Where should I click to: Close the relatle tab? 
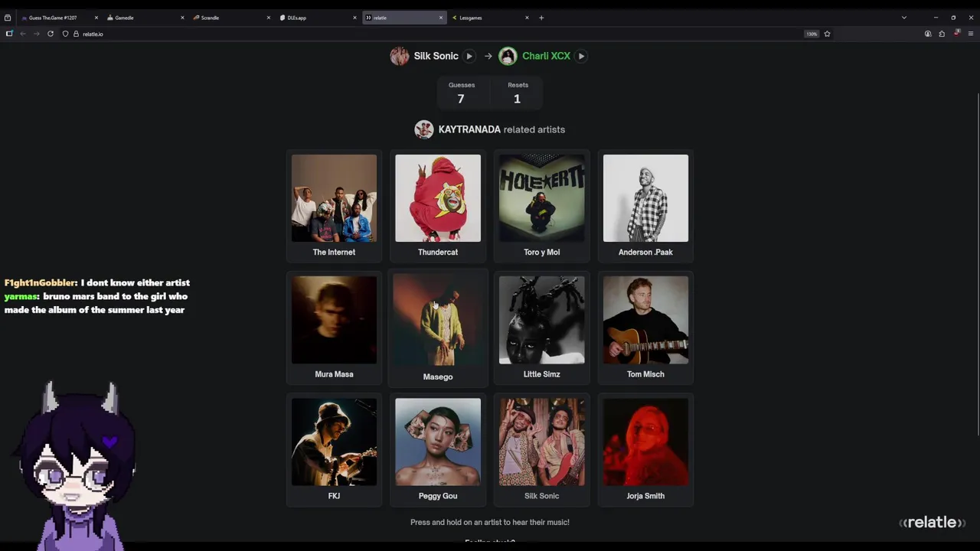click(x=441, y=18)
